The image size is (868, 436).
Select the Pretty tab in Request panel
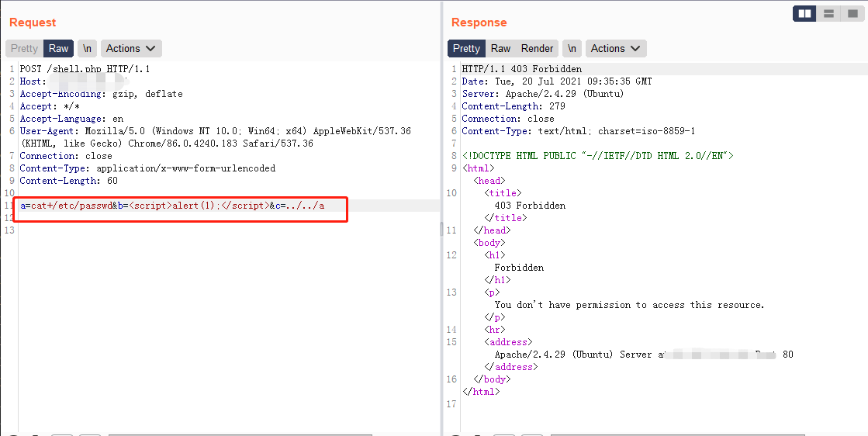click(x=24, y=49)
